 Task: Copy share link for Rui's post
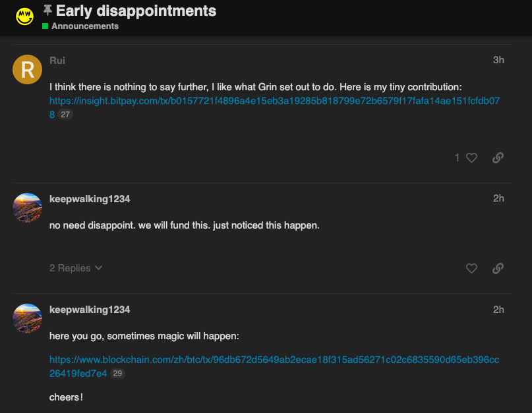[x=498, y=157]
